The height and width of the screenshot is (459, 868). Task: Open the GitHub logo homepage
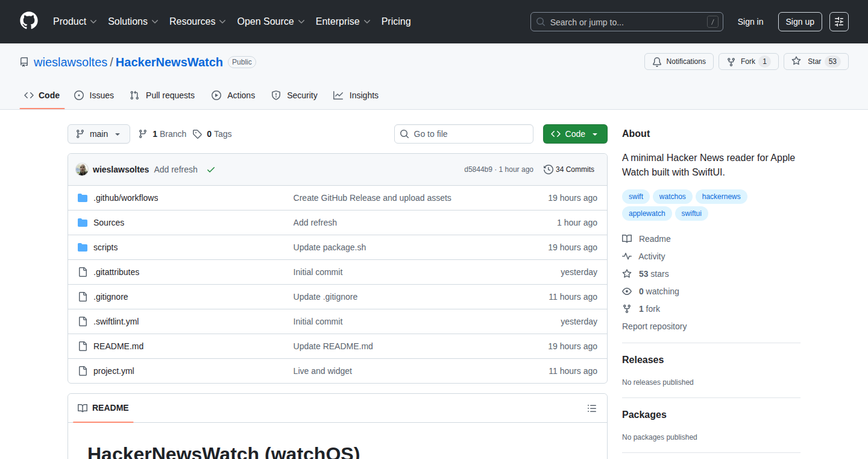tap(29, 22)
